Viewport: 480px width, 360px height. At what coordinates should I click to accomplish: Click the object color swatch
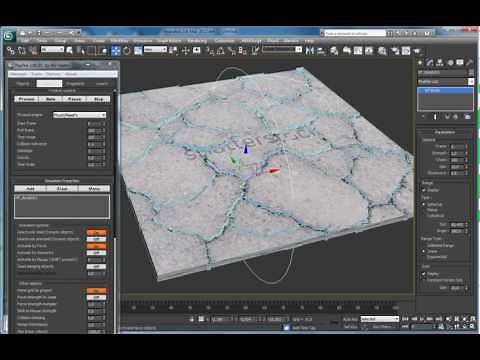pos(471,72)
